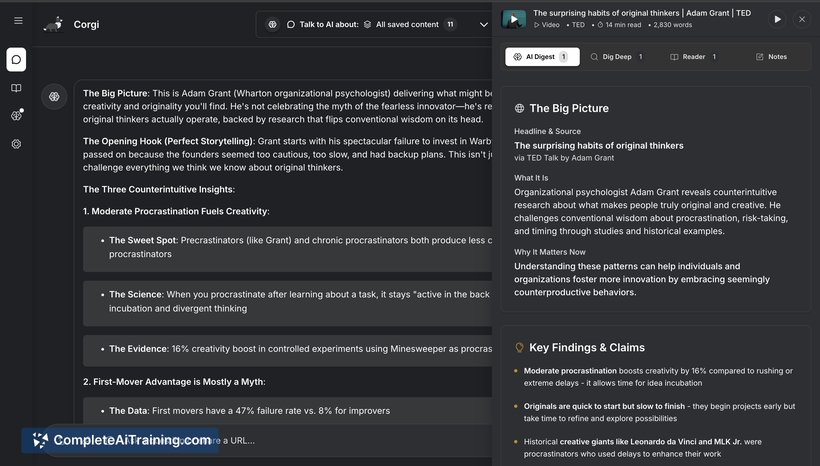Viewport: 820px width, 466px height.
Task: Open the AI brain sidebar icon
Action: click(16, 116)
